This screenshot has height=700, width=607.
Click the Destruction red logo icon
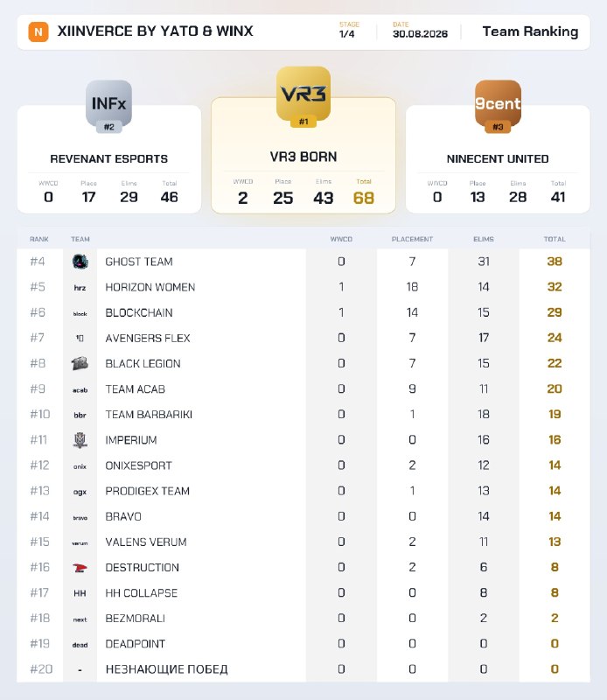click(x=80, y=568)
